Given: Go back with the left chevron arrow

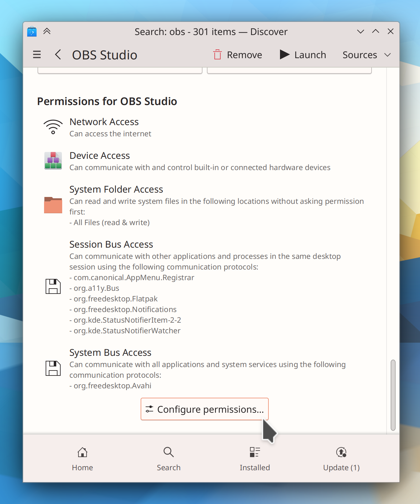Looking at the screenshot, I should coord(58,55).
